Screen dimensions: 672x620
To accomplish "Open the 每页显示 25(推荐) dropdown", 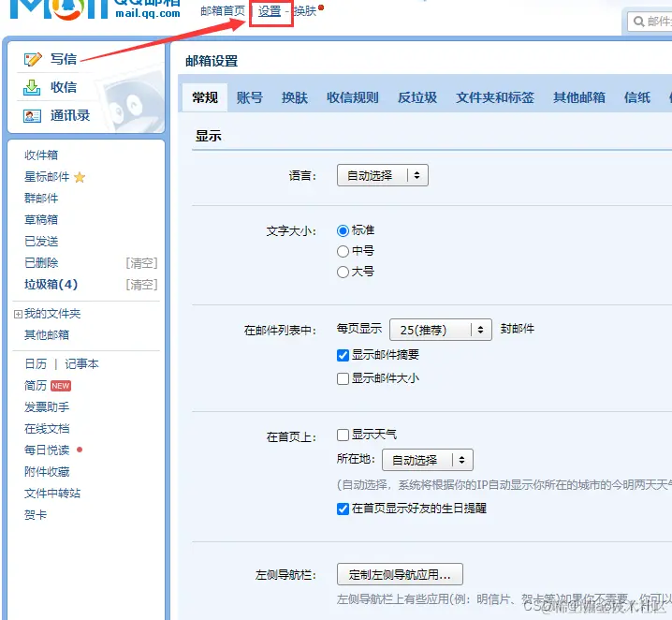I will [x=440, y=330].
